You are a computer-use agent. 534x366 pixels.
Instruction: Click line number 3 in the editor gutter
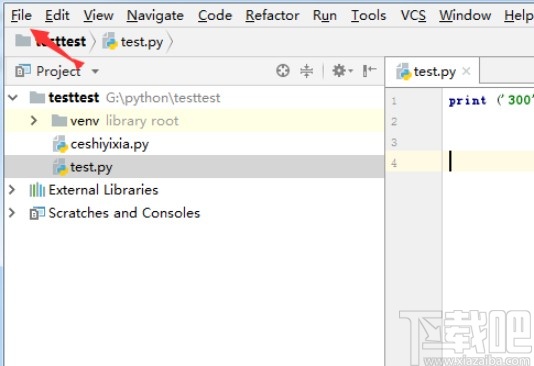pos(394,142)
